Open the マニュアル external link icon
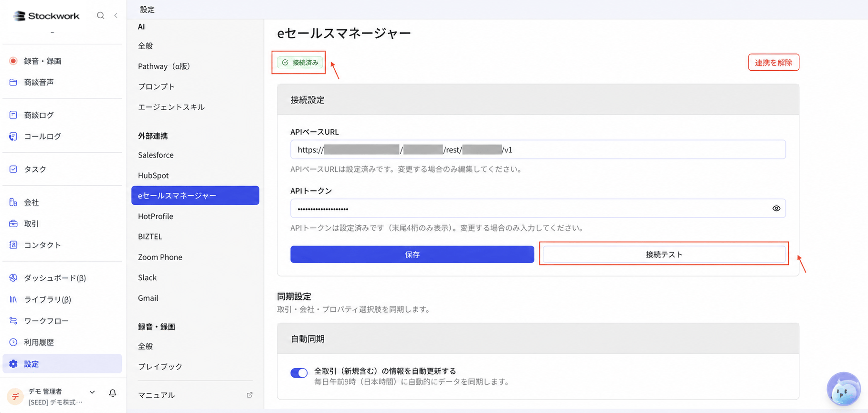The image size is (868, 413). (x=249, y=395)
